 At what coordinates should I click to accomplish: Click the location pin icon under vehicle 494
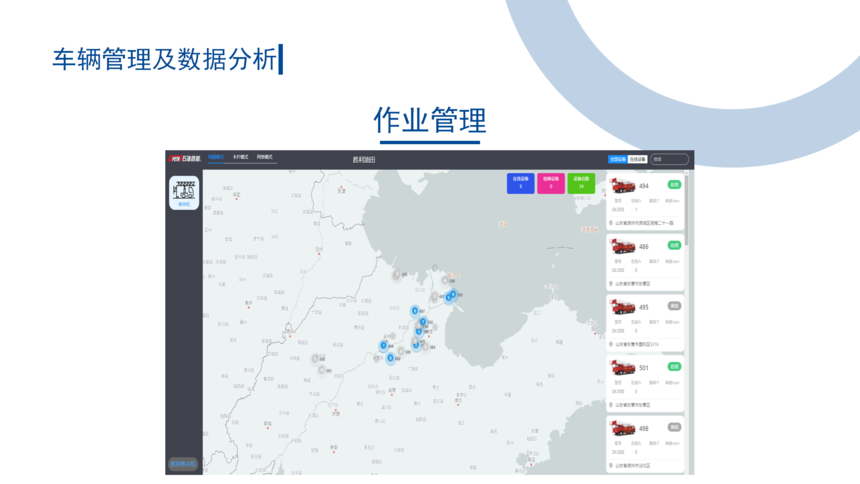point(610,223)
